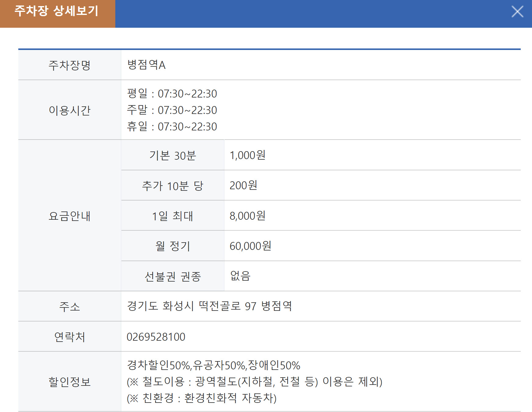The height and width of the screenshot is (412, 532).
Task: Select the 요금안내 label cell
Action: [x=70, y=215]
